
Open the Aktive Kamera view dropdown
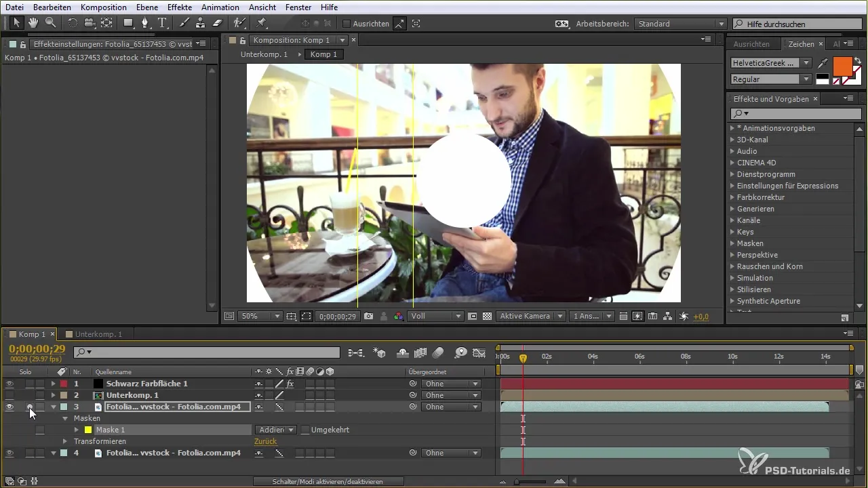531,316
